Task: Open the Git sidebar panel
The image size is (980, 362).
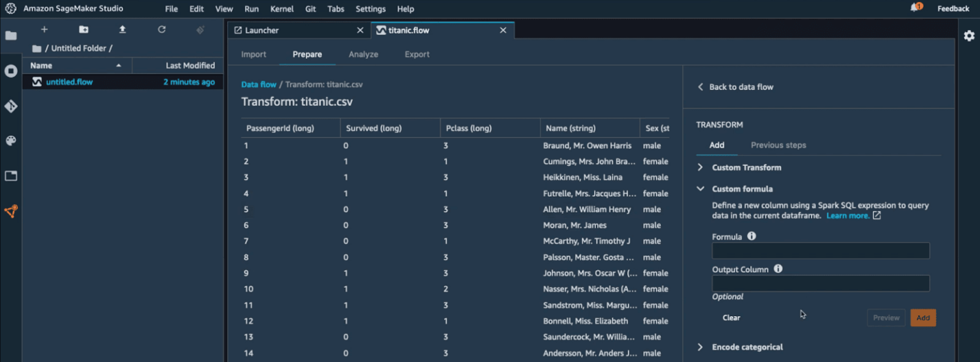Action: point(11,106)
